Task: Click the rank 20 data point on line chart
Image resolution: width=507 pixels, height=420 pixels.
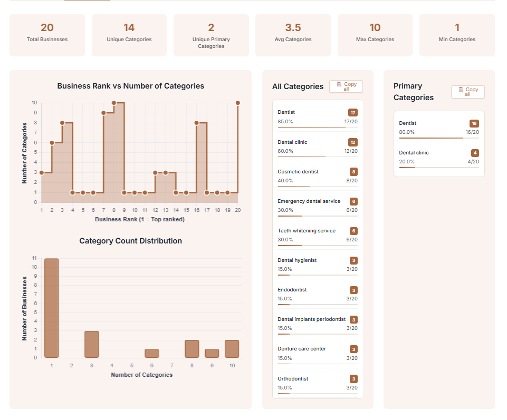Action: pos(238,103)
